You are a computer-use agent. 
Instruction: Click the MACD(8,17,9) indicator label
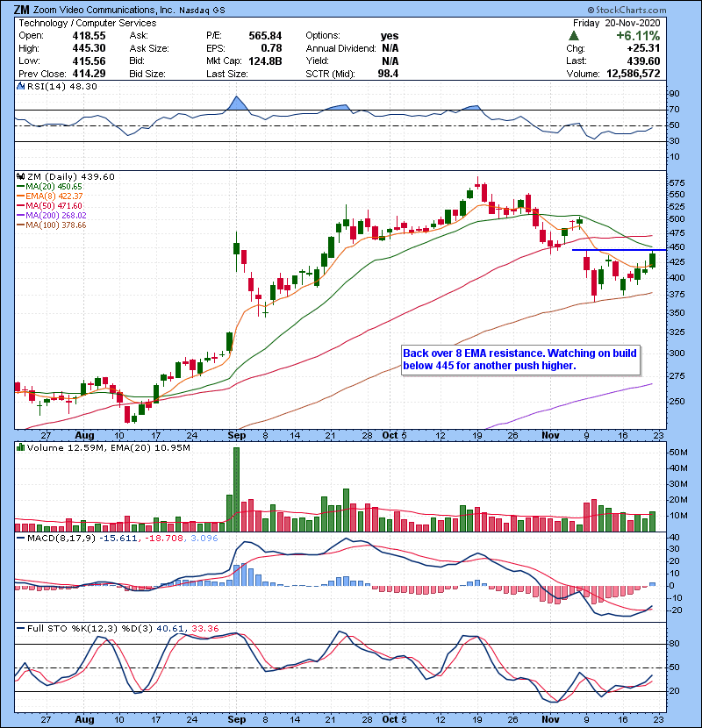pyautogui.click(x=61, y=539)
